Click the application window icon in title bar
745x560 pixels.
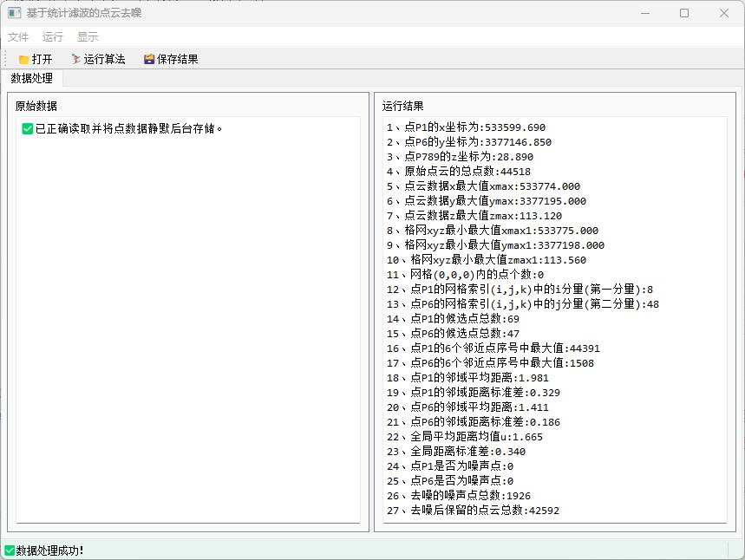click(14, 13)
